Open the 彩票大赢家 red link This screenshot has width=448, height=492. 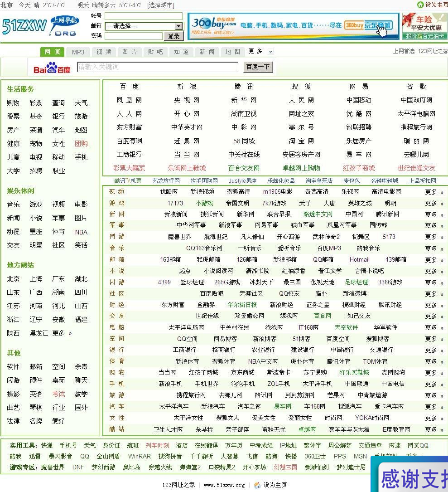tap(129, 168)
